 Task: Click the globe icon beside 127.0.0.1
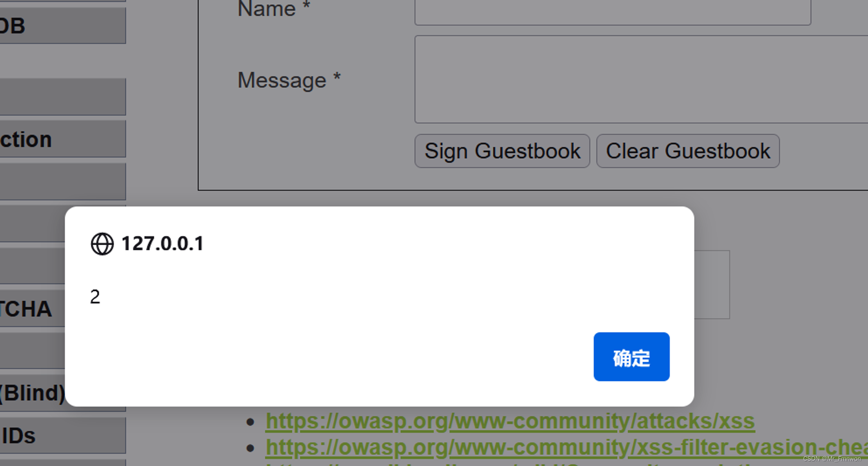[x=102, y=244]
